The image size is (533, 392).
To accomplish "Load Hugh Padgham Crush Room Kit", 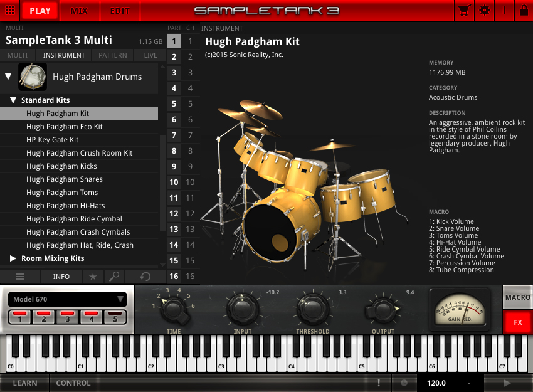I will tap(79, 153).
